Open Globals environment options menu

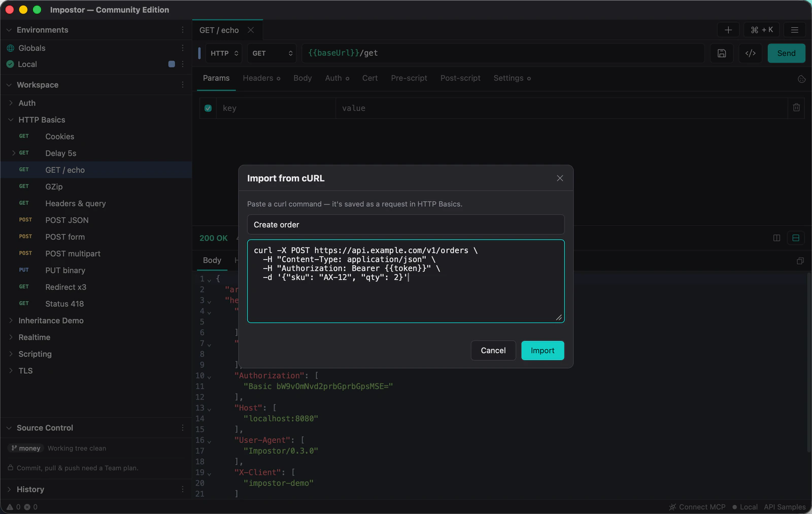point(183,48)
